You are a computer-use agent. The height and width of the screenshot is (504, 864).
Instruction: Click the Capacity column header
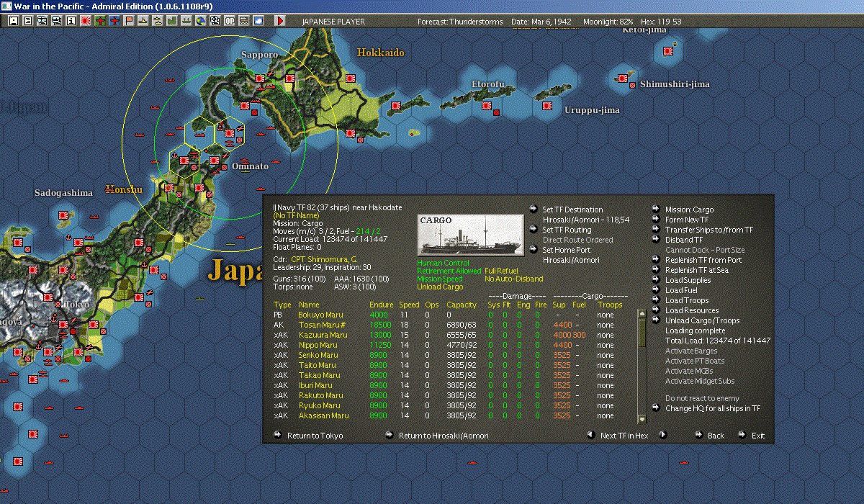pyautogui.click(x=462, y=305)
